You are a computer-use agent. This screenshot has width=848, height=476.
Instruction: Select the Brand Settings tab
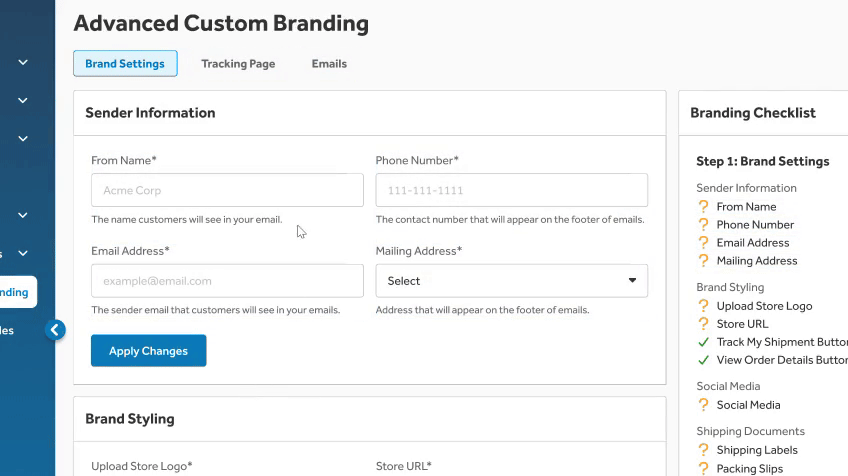point(125,64)
